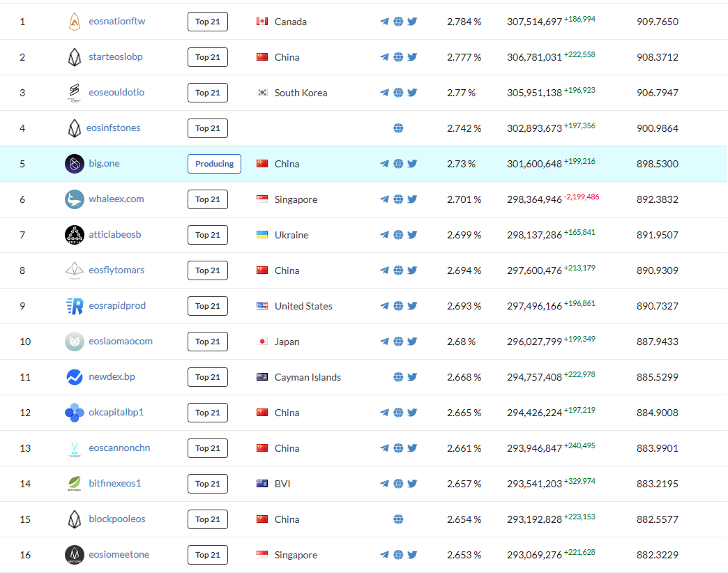728x573 pixels.
Task: Open bitfinexeos1 Telegram icon
Action: [x=384, y=484]
